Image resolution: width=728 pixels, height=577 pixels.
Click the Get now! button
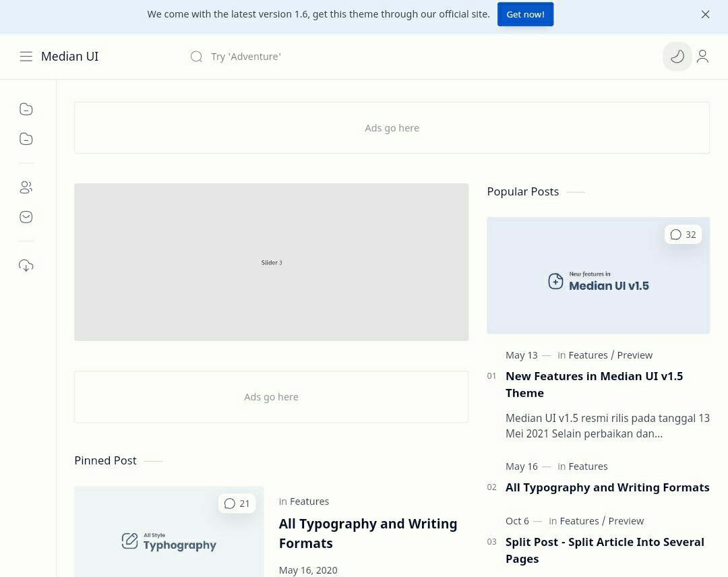click(x=525, y=14)
